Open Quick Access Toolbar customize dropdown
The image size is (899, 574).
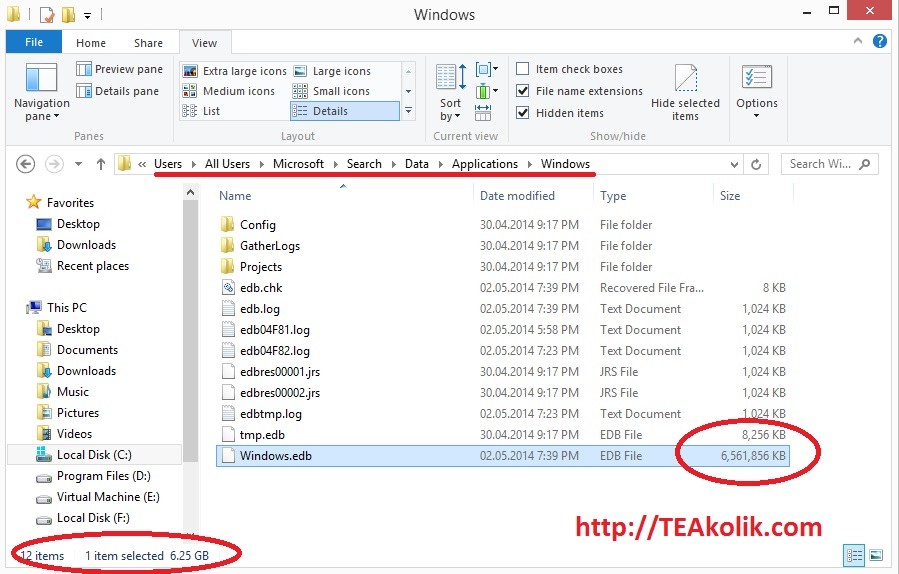[x=88, y=15]
